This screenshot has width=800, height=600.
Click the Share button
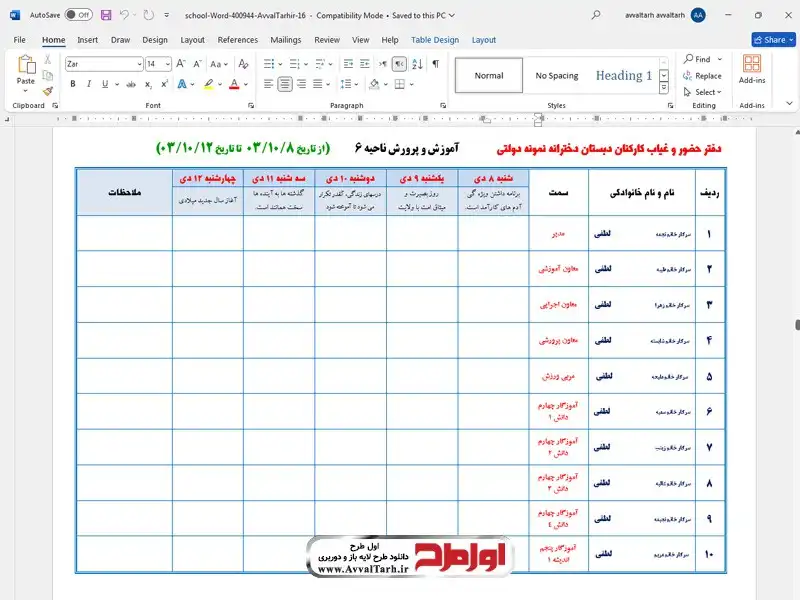pos(773,39)
